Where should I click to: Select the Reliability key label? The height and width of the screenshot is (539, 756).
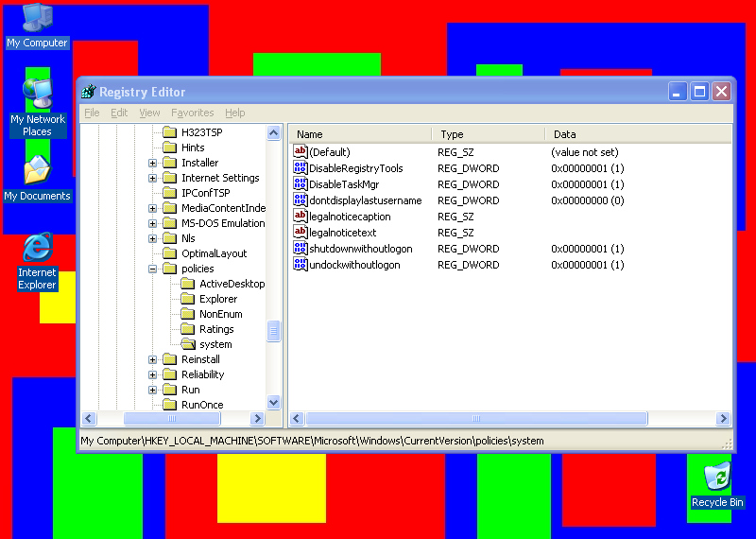[202, 374]
